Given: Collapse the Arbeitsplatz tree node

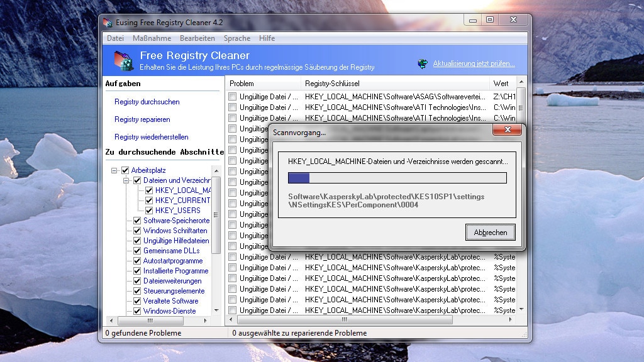Looking at the screenshot, I should pyautogui.click(x=114, y=170).
